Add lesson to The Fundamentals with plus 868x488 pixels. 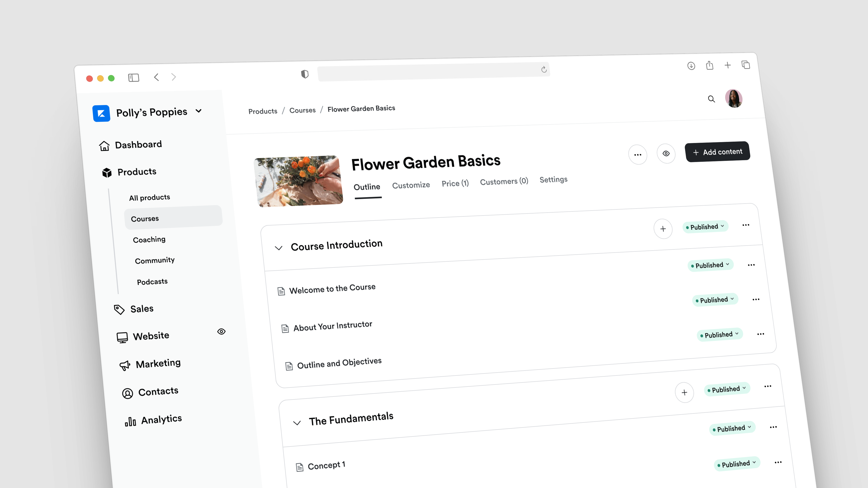point(684,392)
